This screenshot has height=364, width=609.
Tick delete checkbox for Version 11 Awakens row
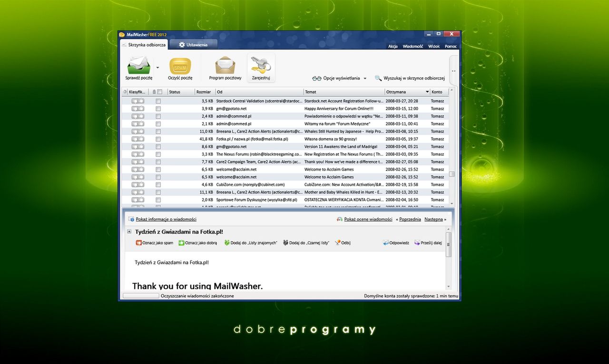(158, 147)
